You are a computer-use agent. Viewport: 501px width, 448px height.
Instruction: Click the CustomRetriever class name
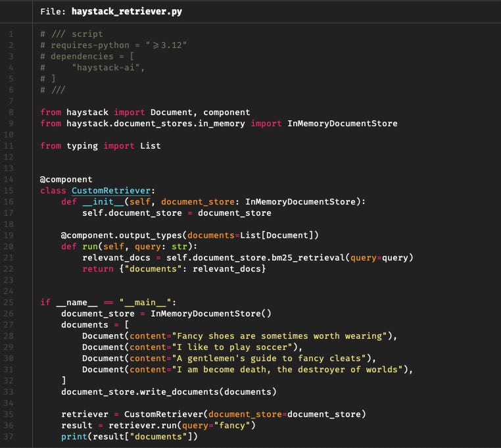pos(111,191)
